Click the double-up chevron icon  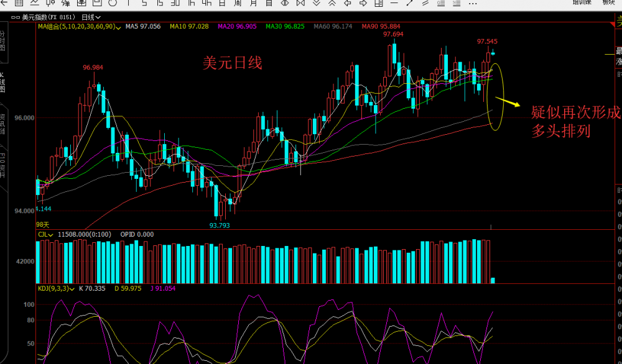(332, 2)
